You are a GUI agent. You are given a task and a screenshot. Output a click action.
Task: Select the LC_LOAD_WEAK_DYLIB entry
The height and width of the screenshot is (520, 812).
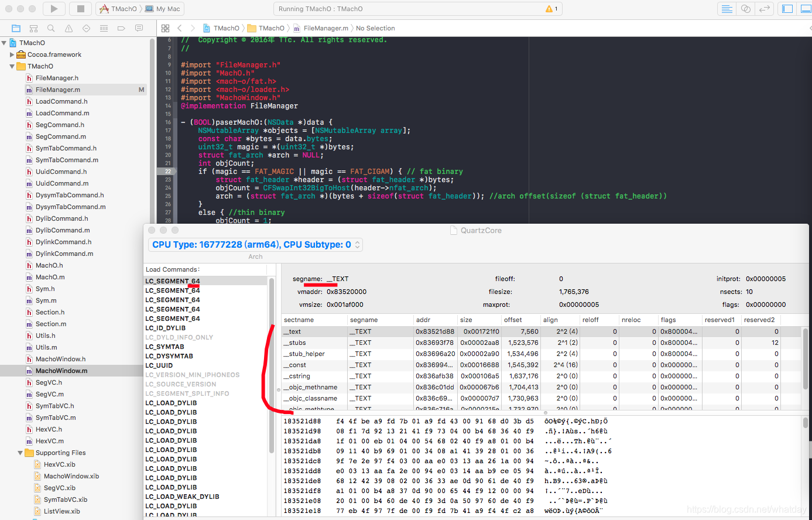(182, 497)
